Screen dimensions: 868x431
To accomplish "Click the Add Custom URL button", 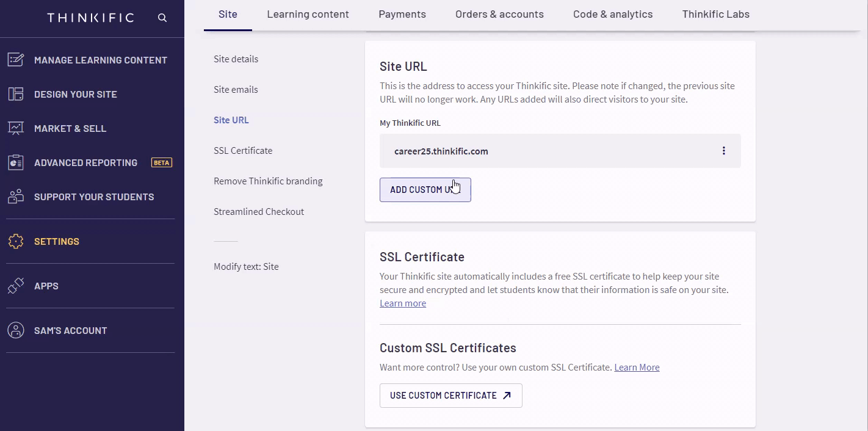I will (x=425, y=189).
